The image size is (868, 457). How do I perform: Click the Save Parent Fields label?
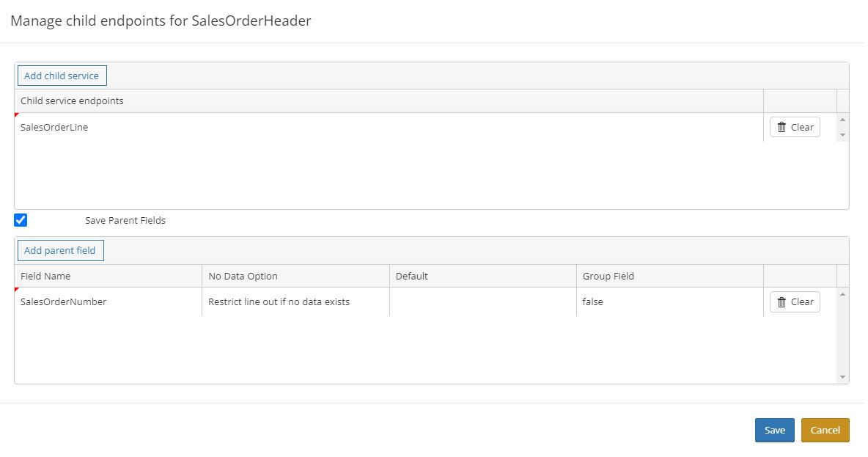coord(125,221)
